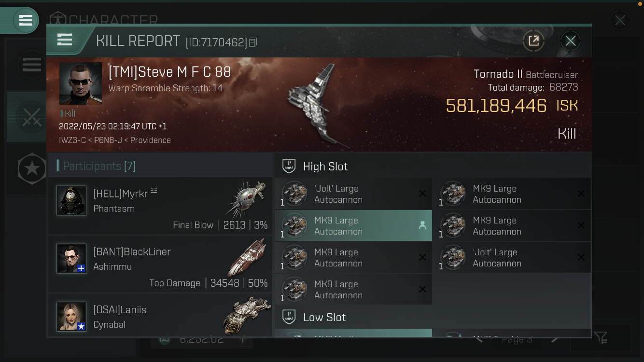Click the Tornado II ship name
This screenshot has height=362, width=644.
(x=498, y=74)
